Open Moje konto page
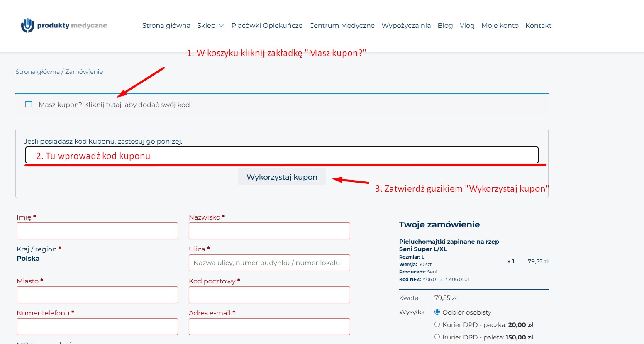The width and height of the screenshot is (644, 344). 500,25
